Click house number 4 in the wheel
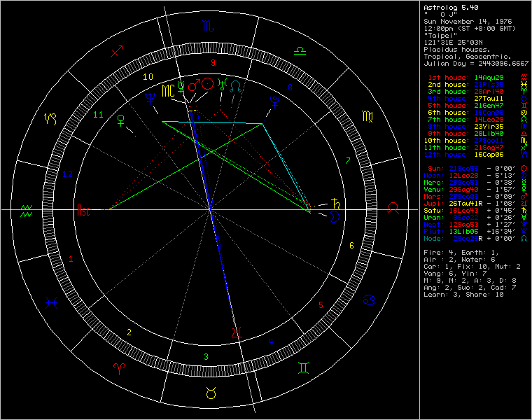 pos(271,342)
